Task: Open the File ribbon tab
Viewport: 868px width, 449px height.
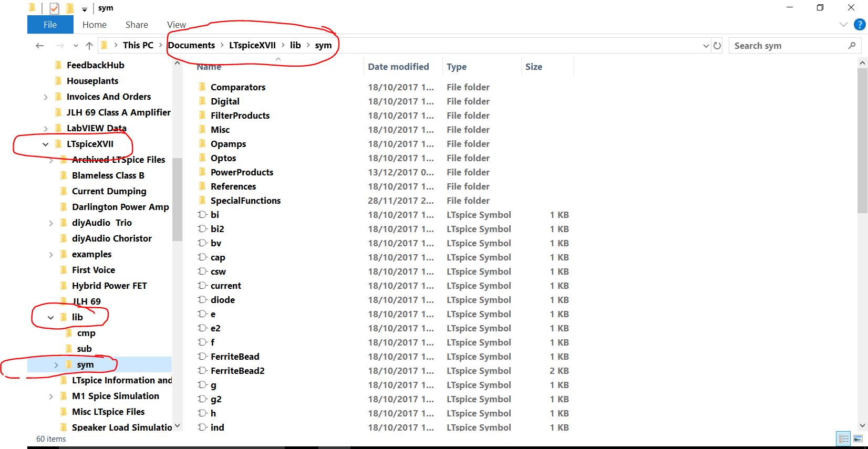Action: point(50,25)
